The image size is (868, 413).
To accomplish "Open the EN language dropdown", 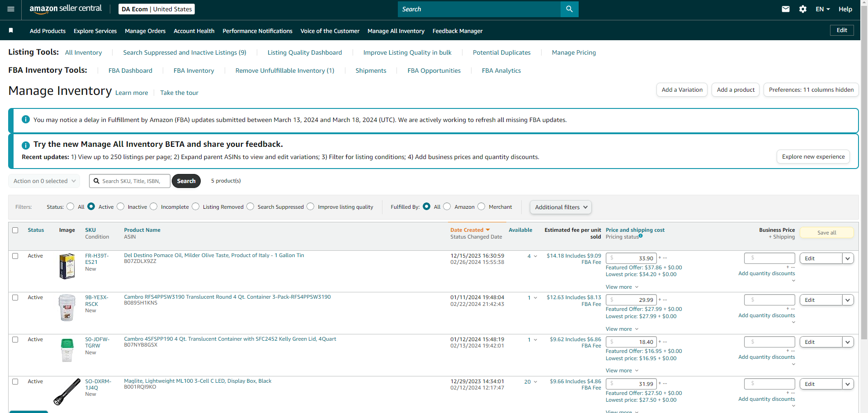I will pyautogui.click(x=822, y=9).
